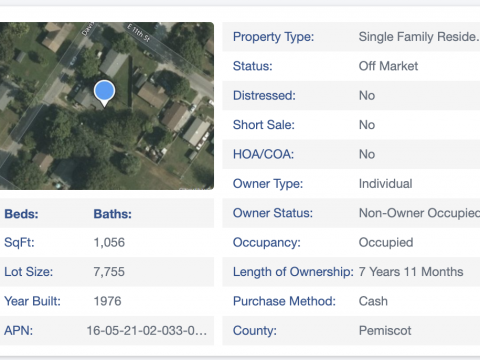Click truncated Single Family Reside... value
Image resolution: width=480 pixels, height=360 pixels.
pos(419,37)
